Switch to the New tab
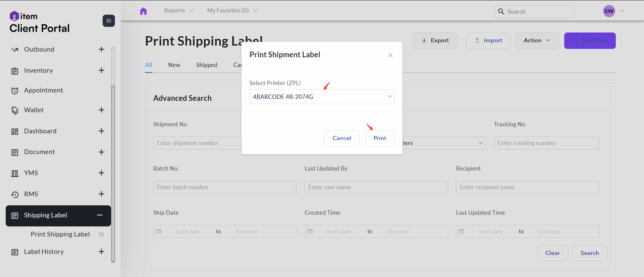This screenshot has width=644, height=277. tap(174, 65)
